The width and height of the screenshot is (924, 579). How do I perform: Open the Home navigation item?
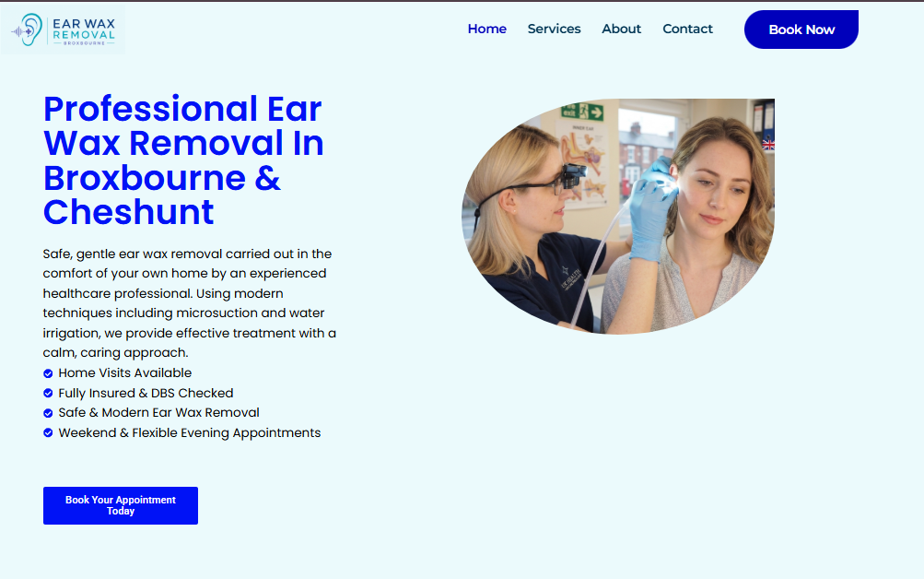coord(486,29)
